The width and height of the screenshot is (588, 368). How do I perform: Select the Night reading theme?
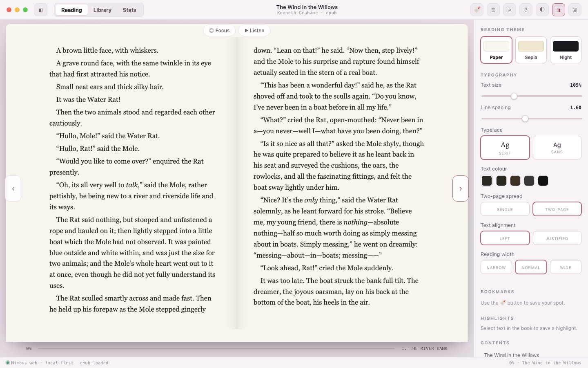click(566, 50)
